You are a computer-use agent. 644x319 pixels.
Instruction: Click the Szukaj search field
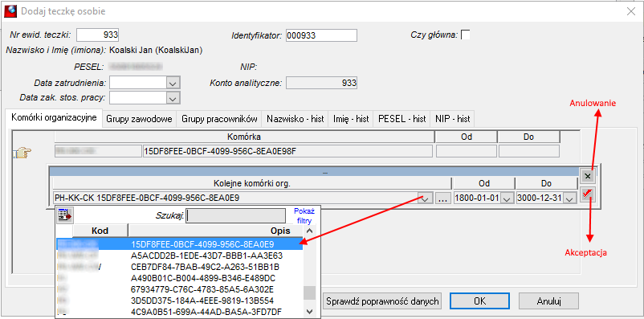(x=236, y=216)
